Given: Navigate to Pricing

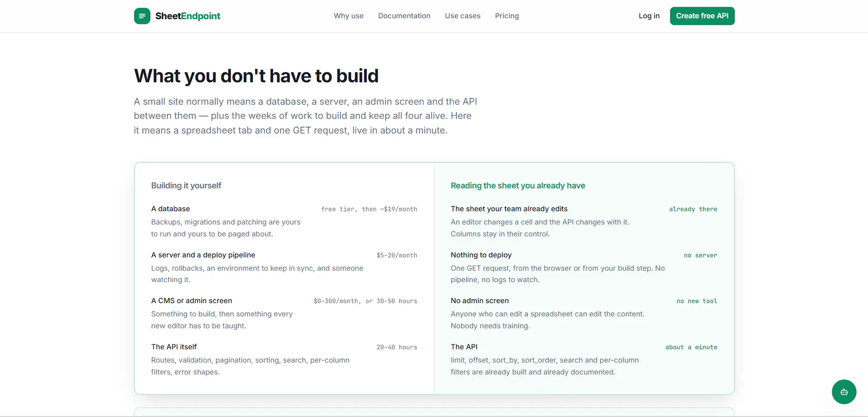Looking at the screenshot, I should tap(507, 16).
